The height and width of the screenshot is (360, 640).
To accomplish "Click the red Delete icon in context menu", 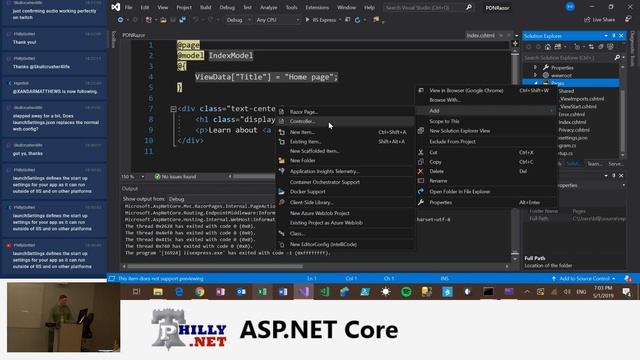I will 421,171.
